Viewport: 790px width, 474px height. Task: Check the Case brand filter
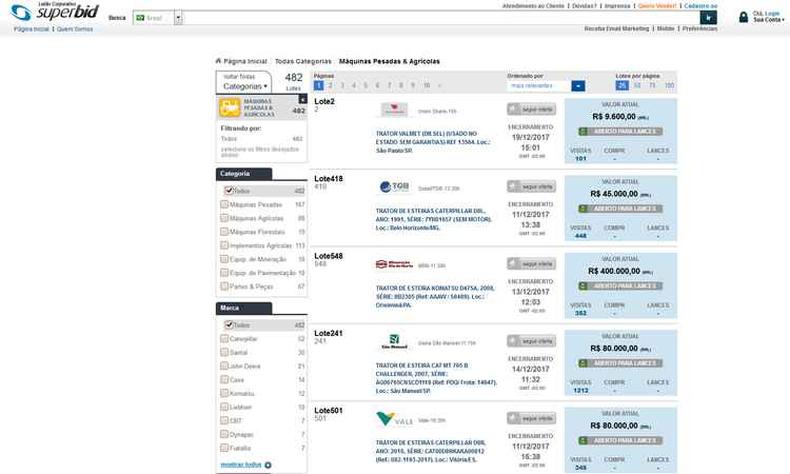click(x=224, y=379)
